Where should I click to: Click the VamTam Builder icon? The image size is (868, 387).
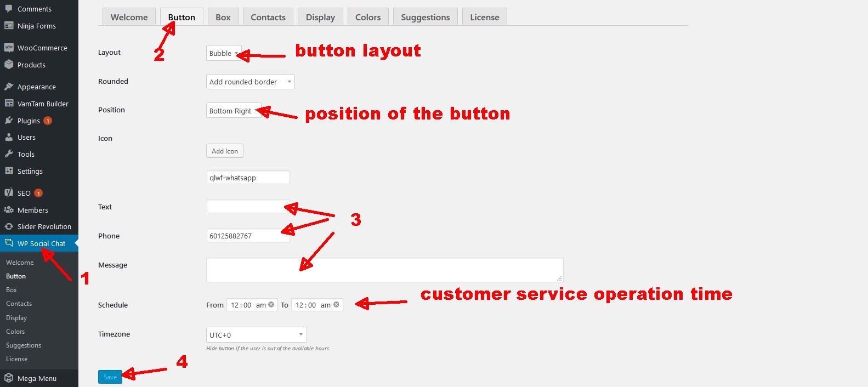[x=9, y=104]
